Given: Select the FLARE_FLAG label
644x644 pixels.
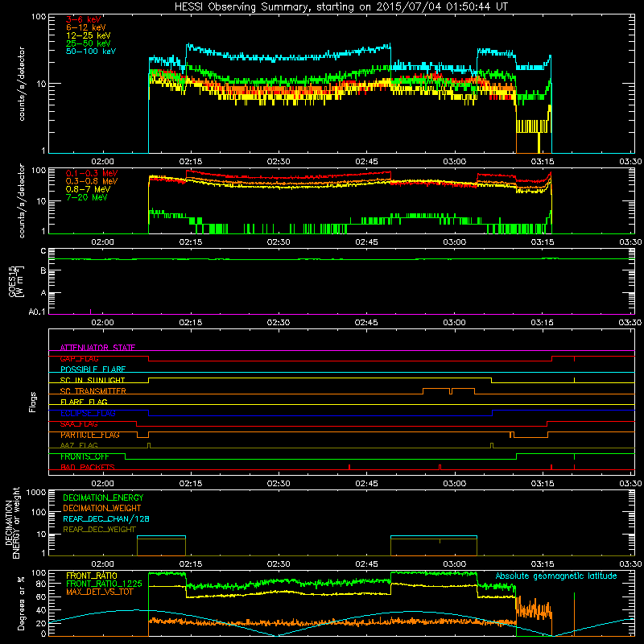Looking at the screenshot, I should [84, 402].
